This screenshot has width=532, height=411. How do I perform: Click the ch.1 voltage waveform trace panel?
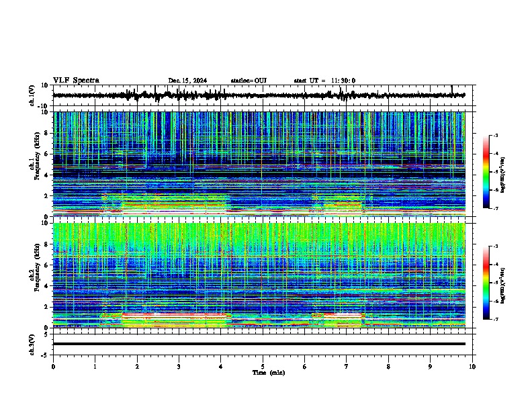[x=263, y=95]
